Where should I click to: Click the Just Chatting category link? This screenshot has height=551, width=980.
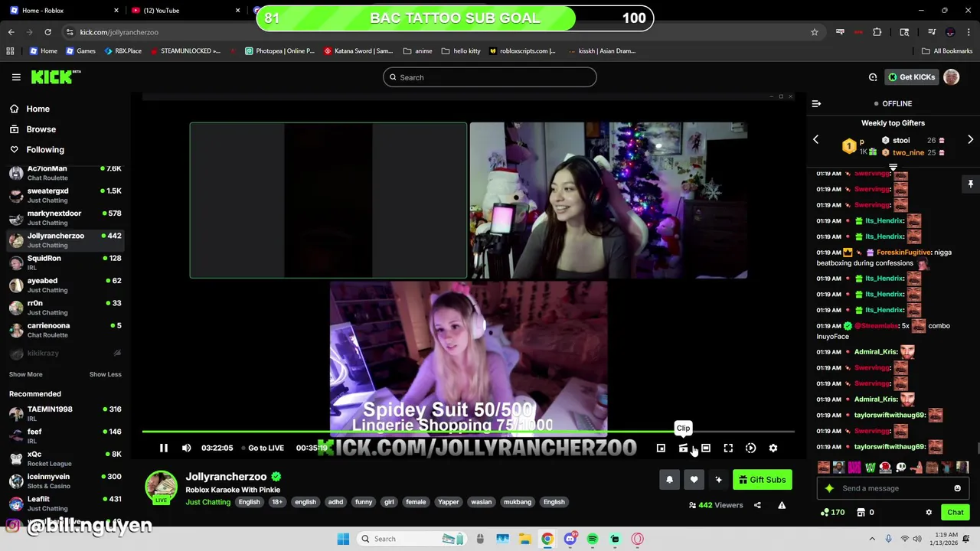click(x=207, y=502)
